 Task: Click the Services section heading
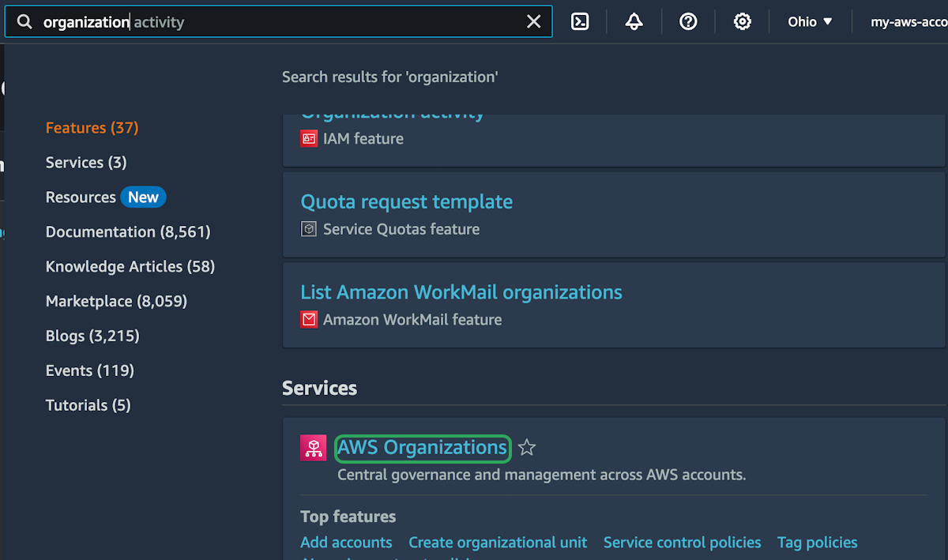(320, 389)
